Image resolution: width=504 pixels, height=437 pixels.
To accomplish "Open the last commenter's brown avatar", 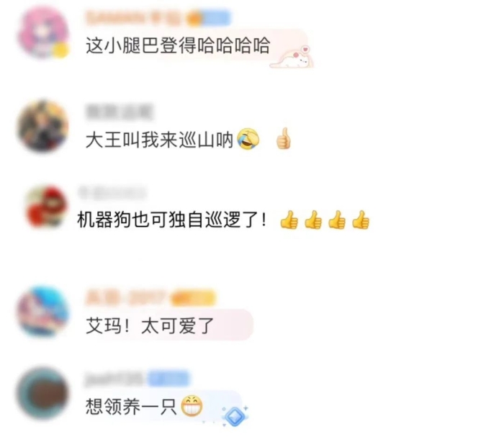I will [43, 394].
